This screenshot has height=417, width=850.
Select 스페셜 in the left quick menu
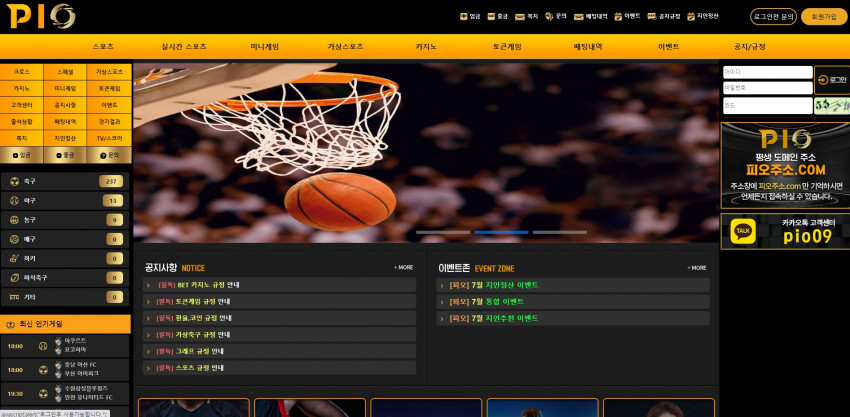click(65, 72)
